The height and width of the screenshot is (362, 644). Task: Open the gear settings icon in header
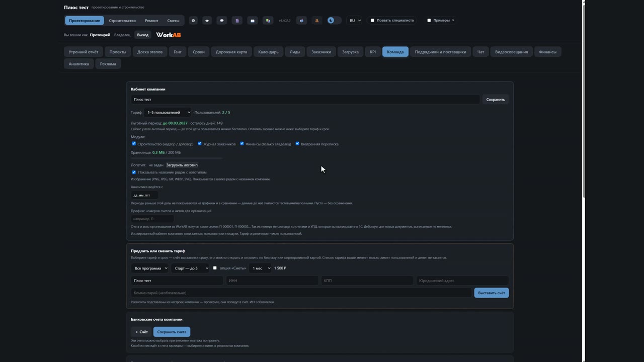[193, 21]
